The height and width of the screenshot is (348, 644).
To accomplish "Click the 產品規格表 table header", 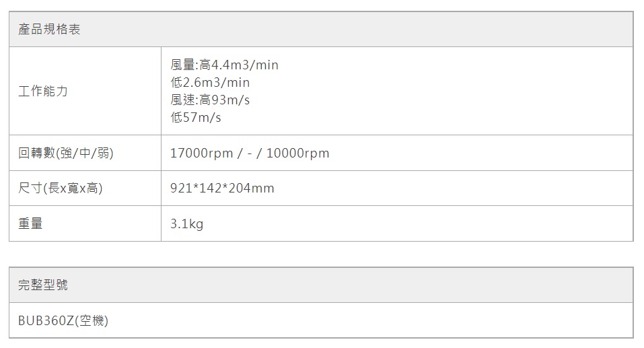I will tap(49, 30).
